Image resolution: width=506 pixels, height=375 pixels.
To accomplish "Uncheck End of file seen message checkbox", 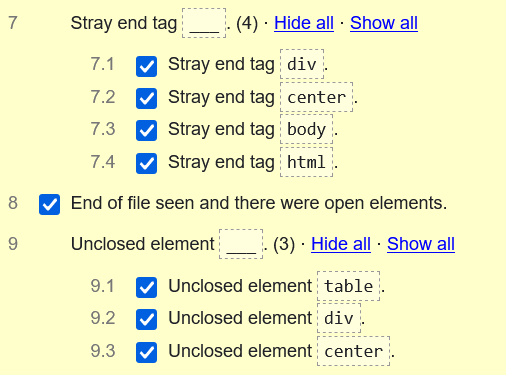I will 49,204.
